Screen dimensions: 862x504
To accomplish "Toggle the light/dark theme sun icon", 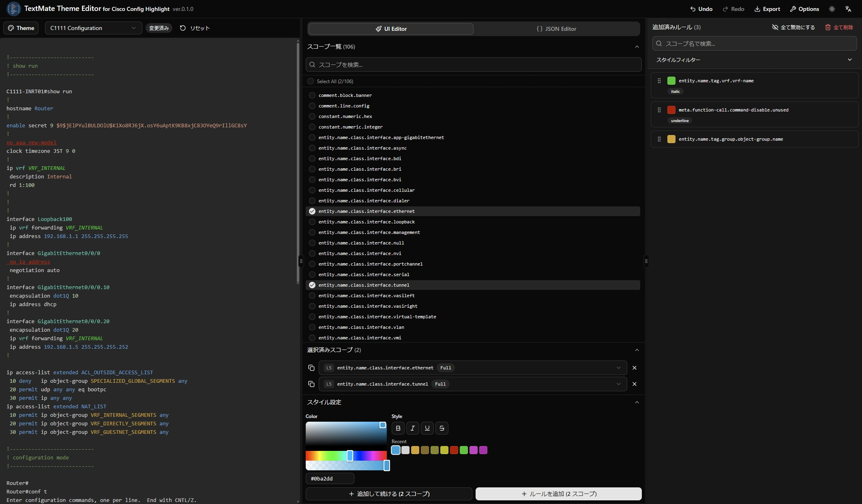I will 832,9.
